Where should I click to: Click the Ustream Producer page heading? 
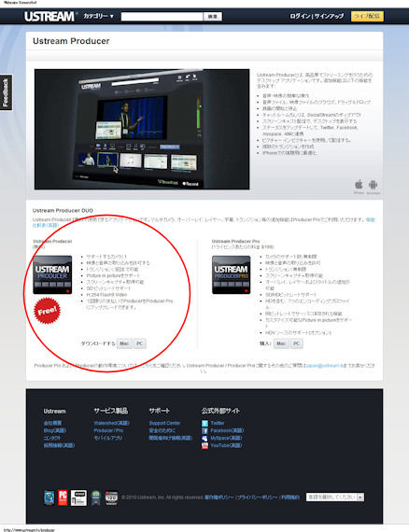pos(71,41)
